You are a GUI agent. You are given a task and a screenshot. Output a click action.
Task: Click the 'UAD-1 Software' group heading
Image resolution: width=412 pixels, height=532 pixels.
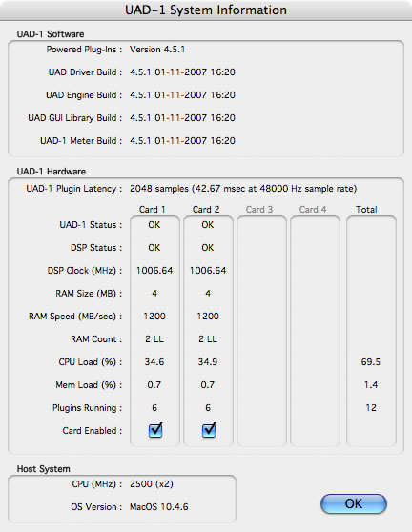click(x=51, y=34)
